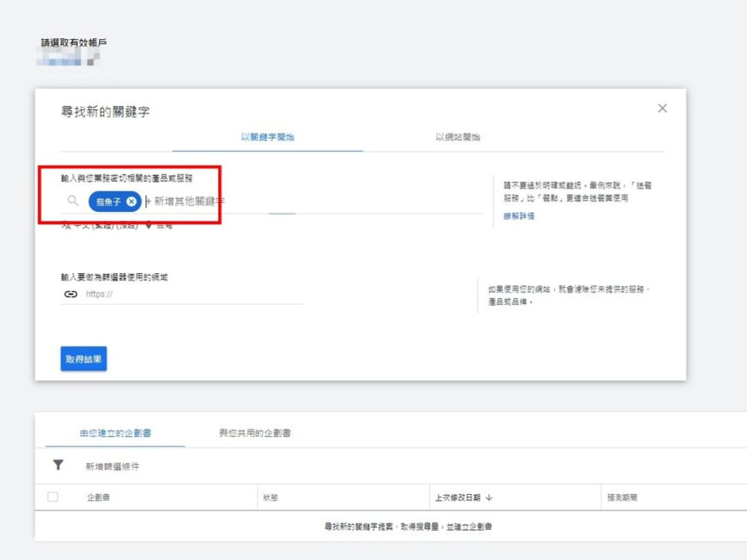The image size is (747, 560).
Task: Switch to 以網站開始 tab
Action: (x=458, y=137)
